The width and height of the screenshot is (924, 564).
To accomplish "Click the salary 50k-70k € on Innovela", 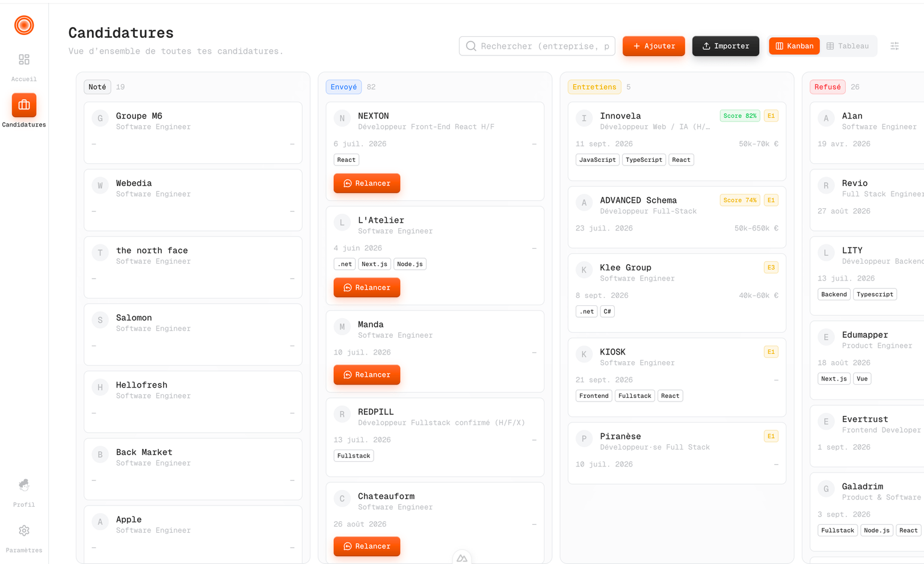I will coord(759,144).
